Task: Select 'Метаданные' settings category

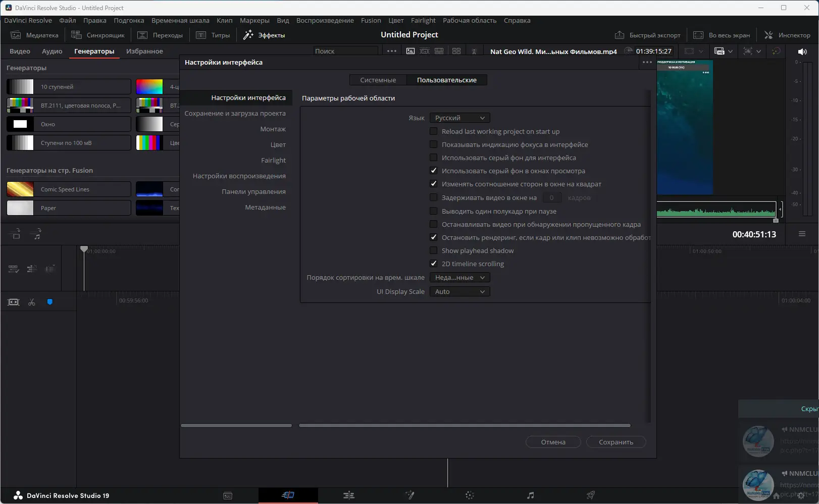Action: click(x=266, y=207)
